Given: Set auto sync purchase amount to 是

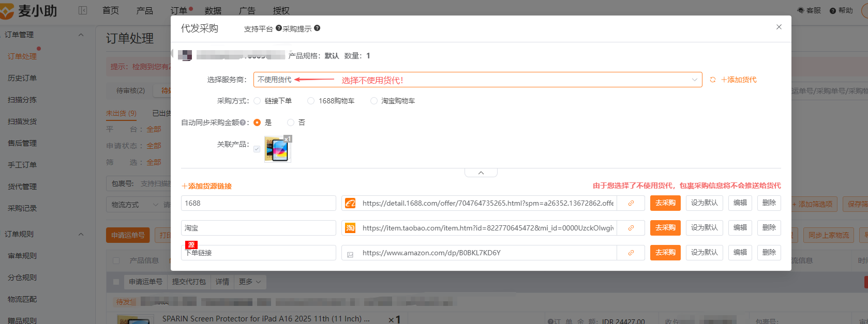Looking at the screenshot, I should [257, 122].
